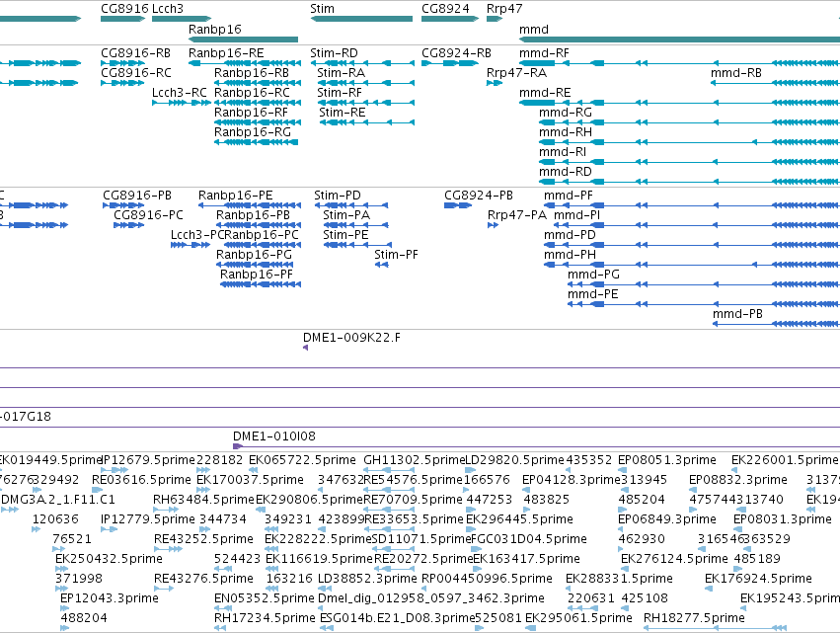The image size is (840, 633).
Task: Click the RH18277.5prime EST label
Action: pyautogui.click(x=694, y=618)
